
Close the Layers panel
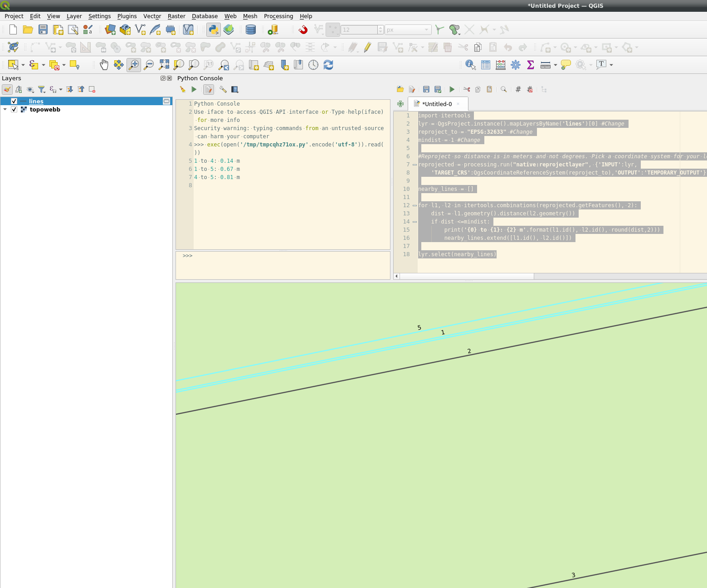pyautogui.click(x=169, y=78)
